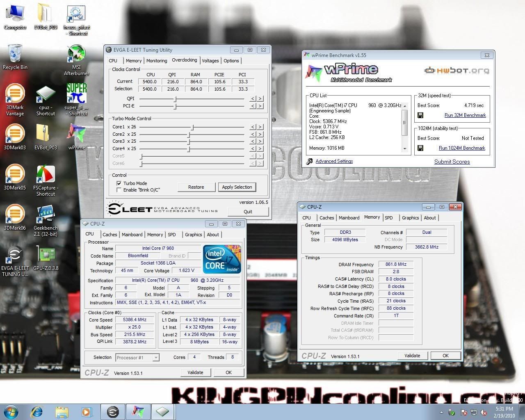Open the EVBot_P03 folder on desktop
Image resolution: width=525 pixels, height=420 pixels.
click(x=46, y=16)
